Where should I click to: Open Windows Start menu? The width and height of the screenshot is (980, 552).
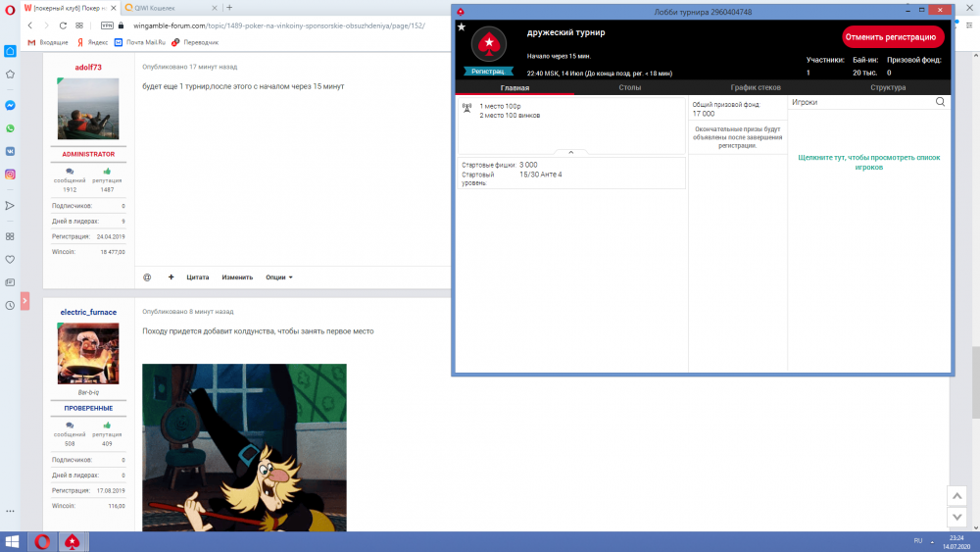click(12, 541)
